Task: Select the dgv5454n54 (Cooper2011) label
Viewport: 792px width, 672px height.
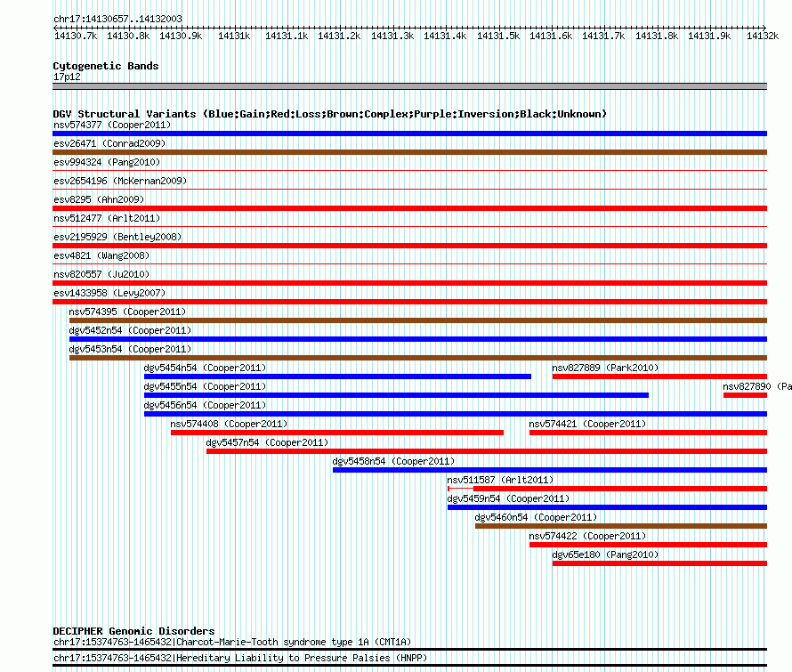Action: (x=205, y=368)
